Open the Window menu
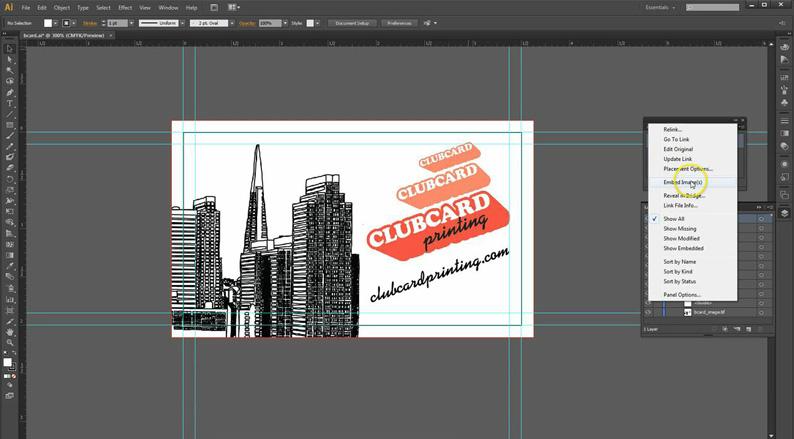This screenshot has width=794, height=439. coord(168,8)
